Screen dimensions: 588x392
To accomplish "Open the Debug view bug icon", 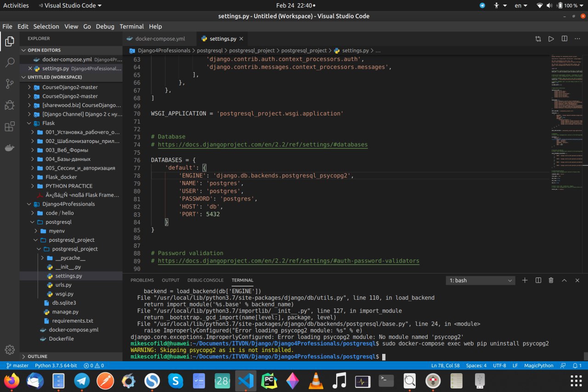I will pyautogui.click(x=10, y=105).
